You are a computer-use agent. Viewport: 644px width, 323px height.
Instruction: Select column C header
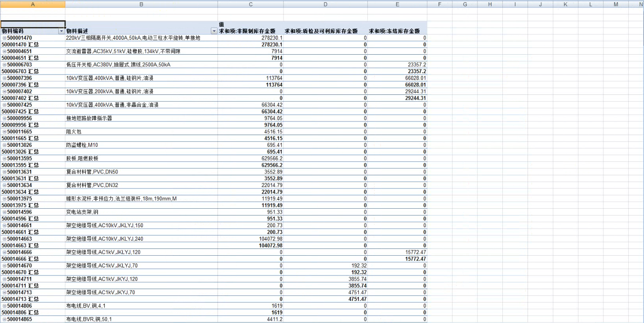pyautogui.click(x=250, y=4)
